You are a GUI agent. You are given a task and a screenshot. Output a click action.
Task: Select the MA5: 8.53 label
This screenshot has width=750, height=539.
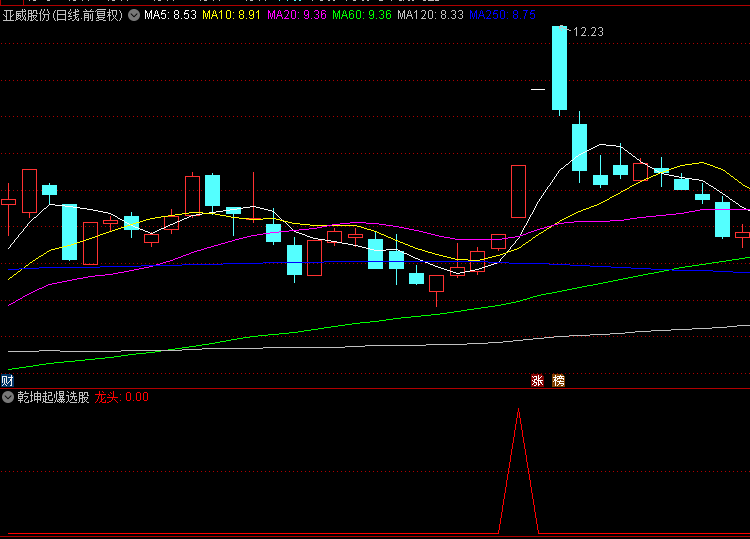[x=170, y=15]
